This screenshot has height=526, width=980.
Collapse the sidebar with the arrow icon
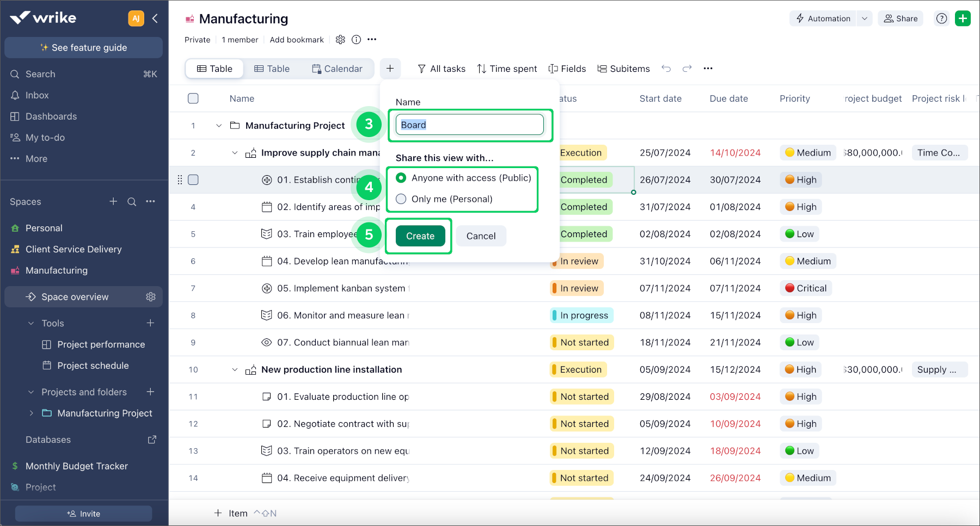pos(155,18)
